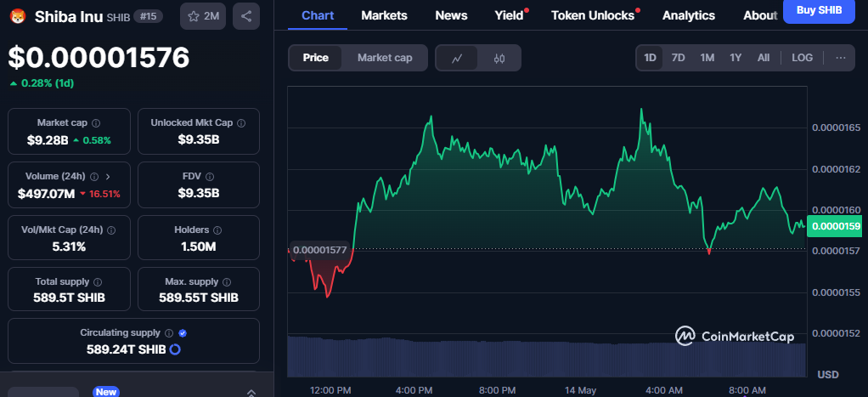Click info icon next to Market cap
Screen dimensions: 868x397
tap(96, 123)
